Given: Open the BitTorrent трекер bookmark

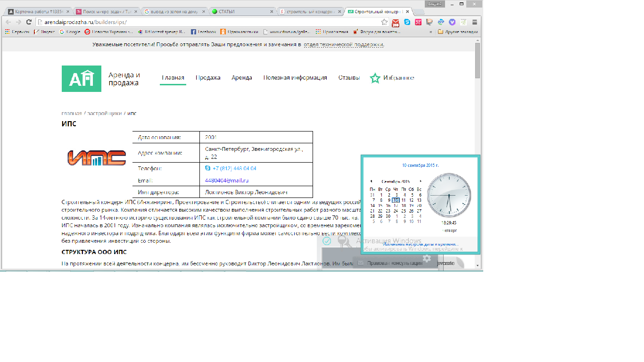Looking at the screenshot, I should pos(162,32).
